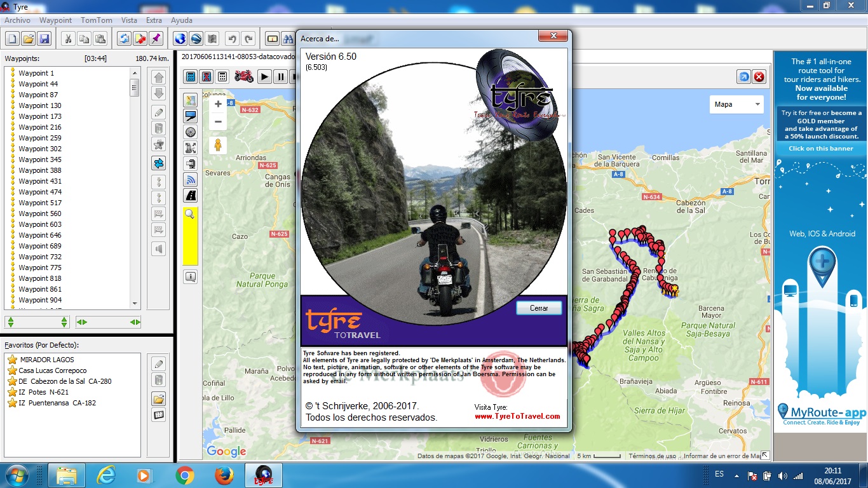Open Google Chrome from the taskbar

185,475
